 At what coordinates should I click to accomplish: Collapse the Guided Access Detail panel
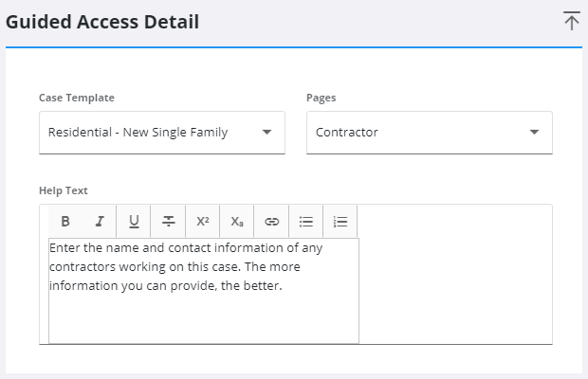(x=571, y=21)
